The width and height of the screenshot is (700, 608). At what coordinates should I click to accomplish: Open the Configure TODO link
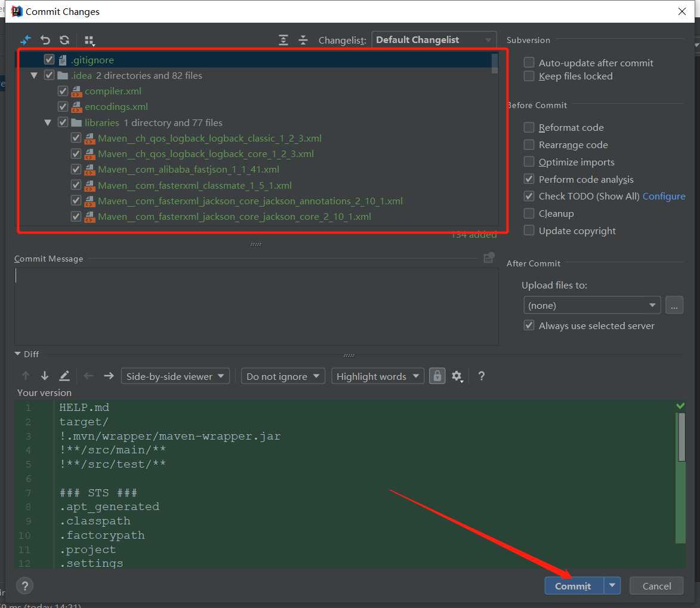(x=664, y=196)
